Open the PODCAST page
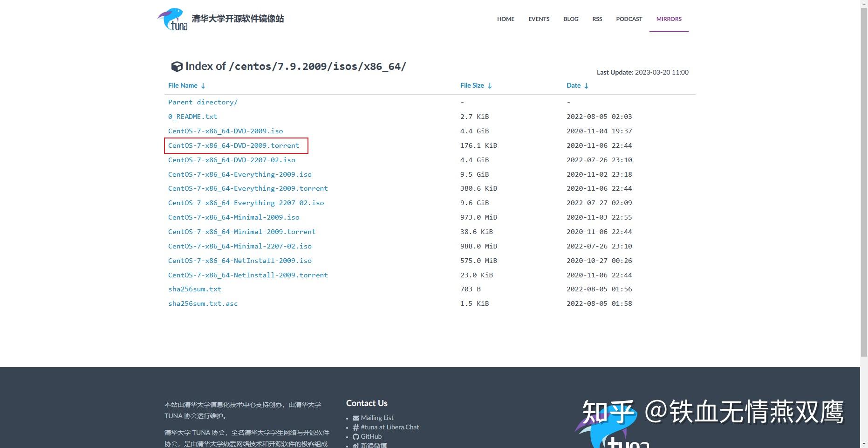Screen dimensions: 868x448 pyautogui.click(x=629, y=19)
